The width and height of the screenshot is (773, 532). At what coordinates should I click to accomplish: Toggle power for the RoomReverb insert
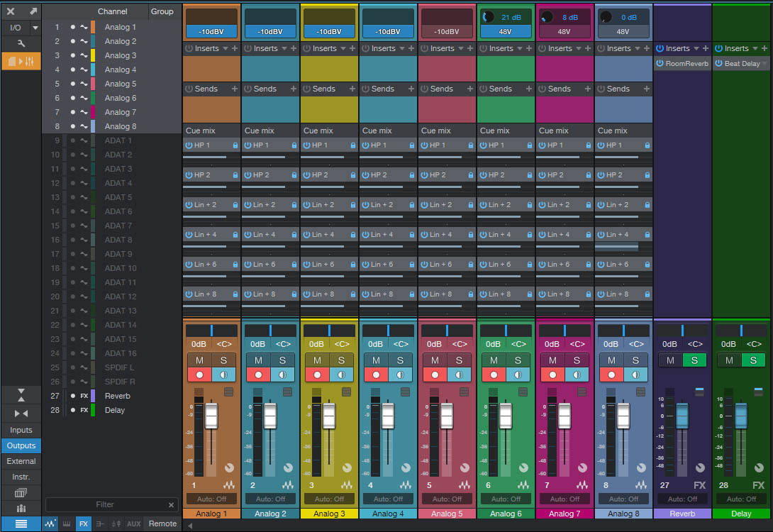coord(660,64)
